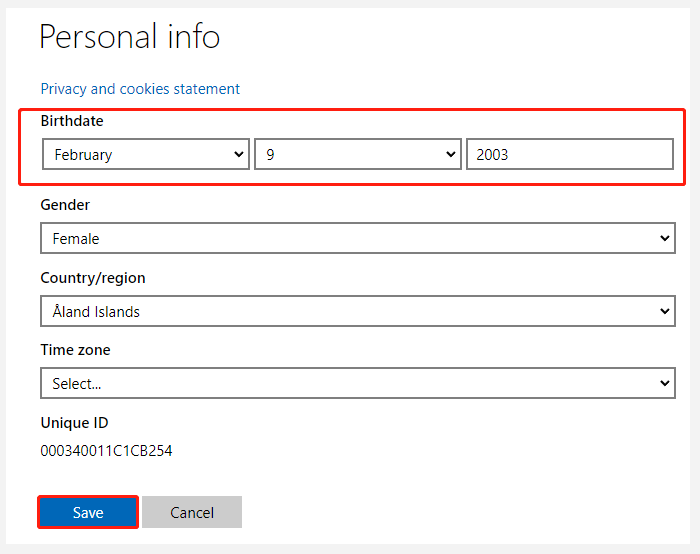
Task: Select the Unique ID value 000340011C1CB254
Action: 106,451
